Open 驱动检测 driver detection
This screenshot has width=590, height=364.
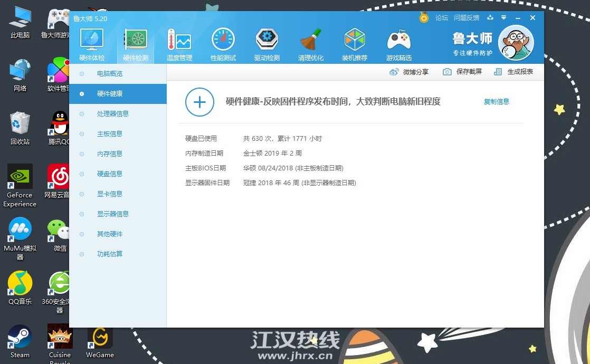(x=267, y=44)
